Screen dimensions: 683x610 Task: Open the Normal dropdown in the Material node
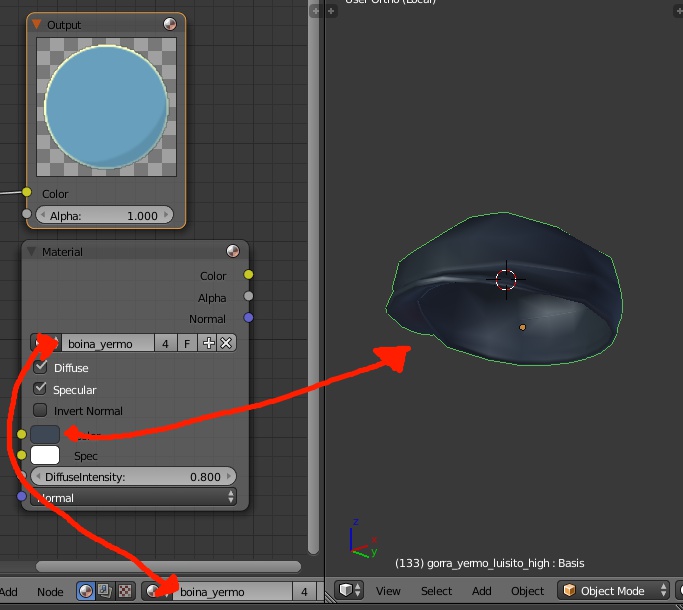tap(133, 497)
